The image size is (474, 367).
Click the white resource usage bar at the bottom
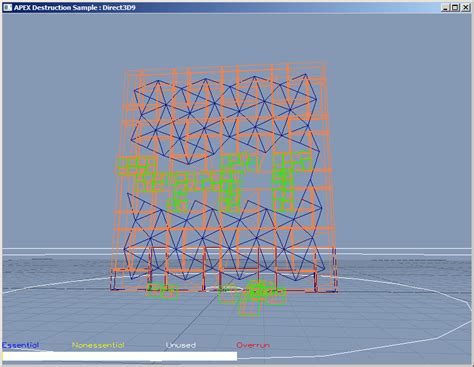120,356
